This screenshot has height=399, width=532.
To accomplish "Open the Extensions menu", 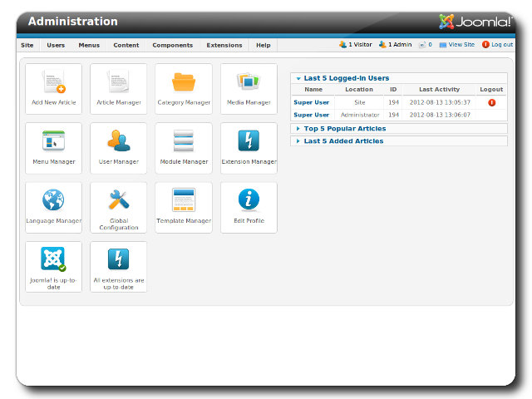I will pos(224,45).
